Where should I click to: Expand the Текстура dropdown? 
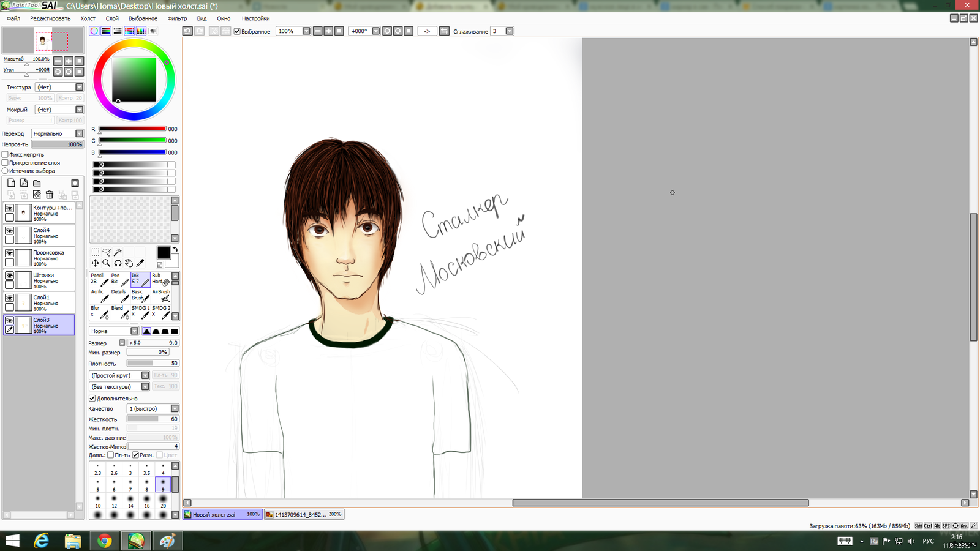tap(79, 87)
